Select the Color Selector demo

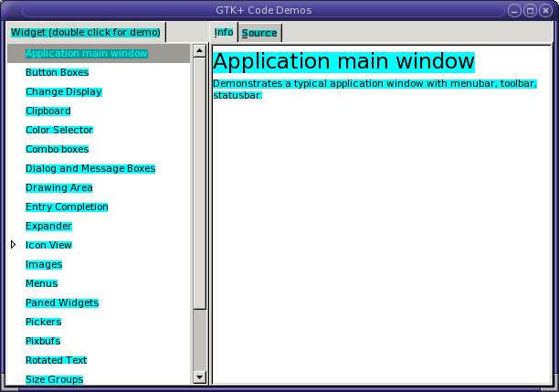point(58,130)
